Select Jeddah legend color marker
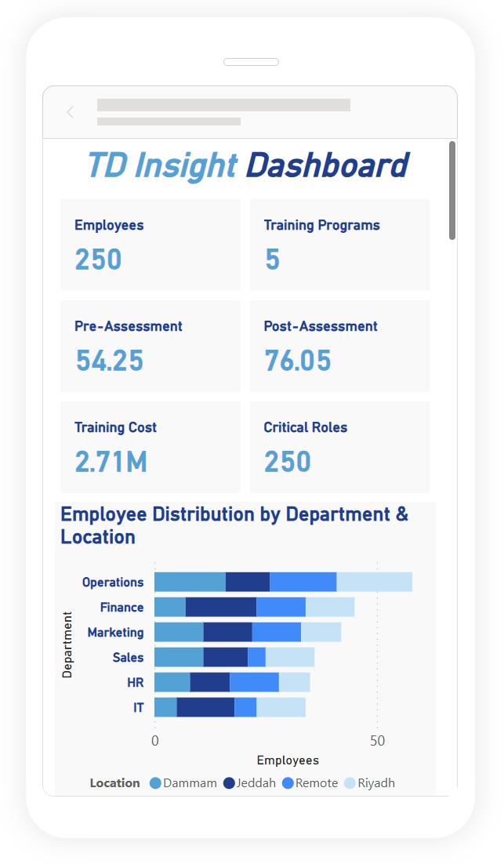This screenshot has width=504, height=864. [x=229, y=783]
